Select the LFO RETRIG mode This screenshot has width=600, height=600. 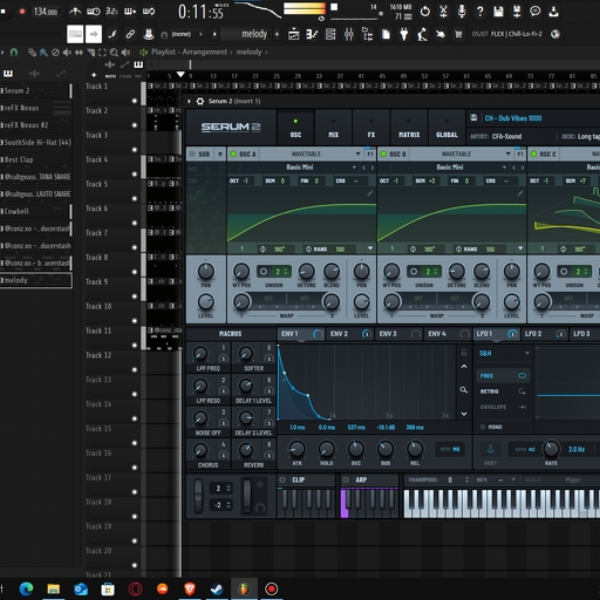coord(502,391)
